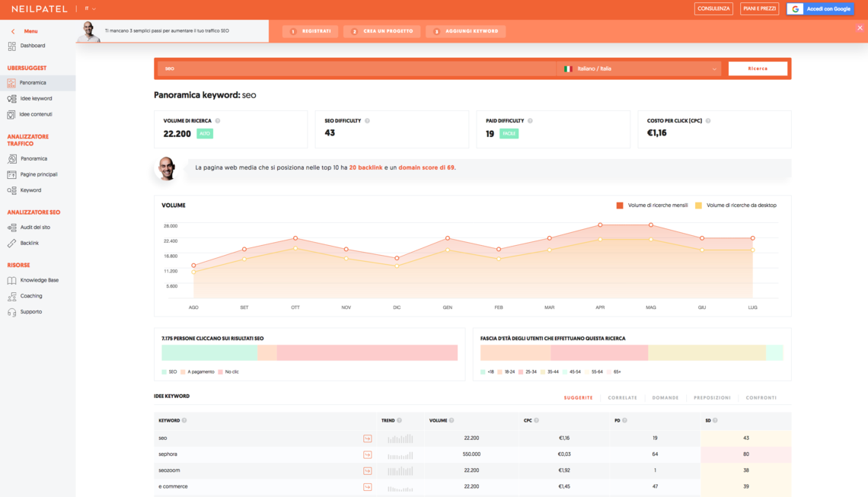Screen dimensions: 868x497
Task: Click the Ubersuggest Panoramica chart icon
Action: (11, 83)
